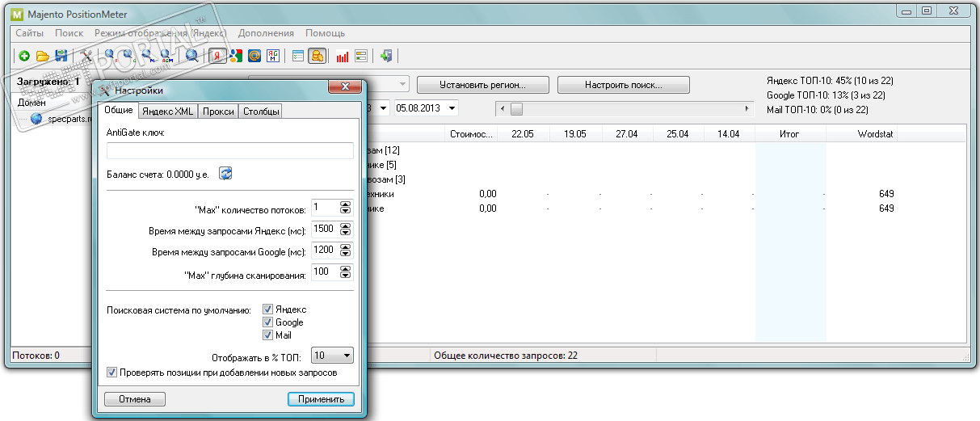Click the date scrollbar left arrow
The image size is (980, 421).
click(x=503, y=108)
